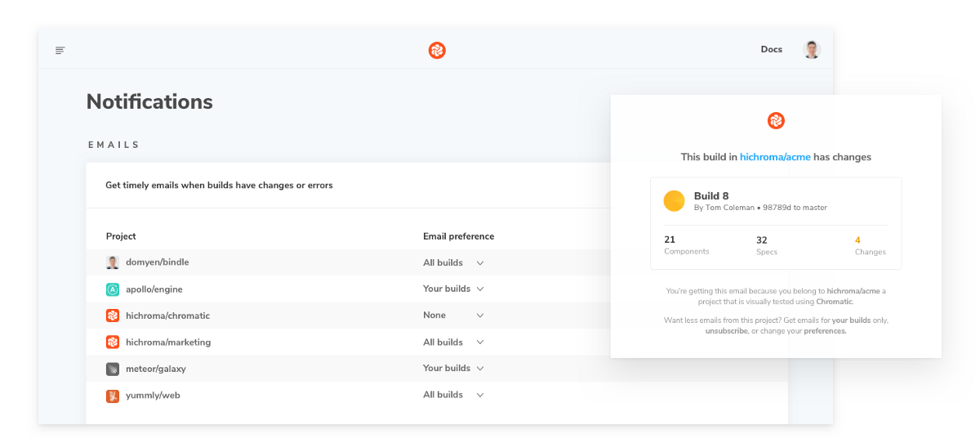980x448 pixels.
Task: Click the yummly/web project icon
Action: [113, 396]
